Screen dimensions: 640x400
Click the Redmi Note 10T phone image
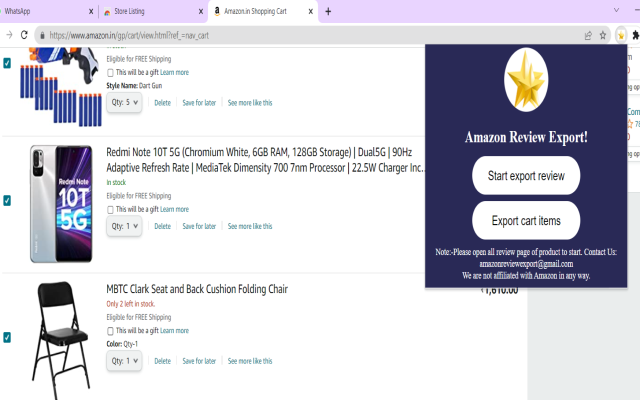(x=61, y=204)
